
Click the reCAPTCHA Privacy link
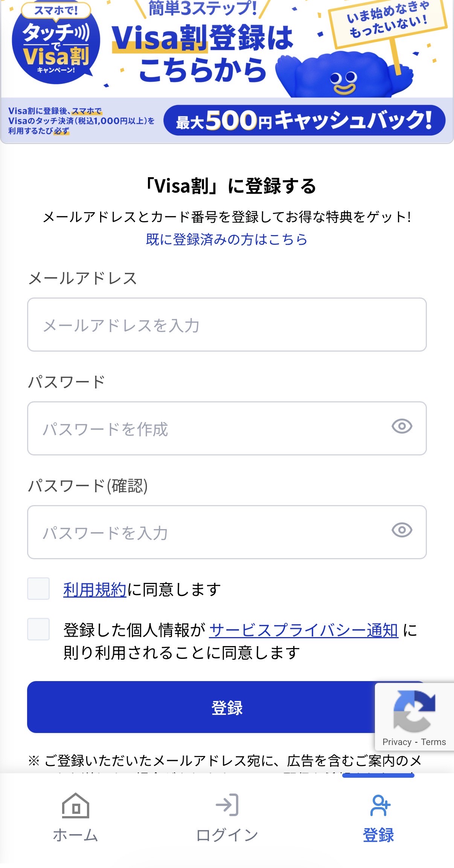click(x=397, y=742)
